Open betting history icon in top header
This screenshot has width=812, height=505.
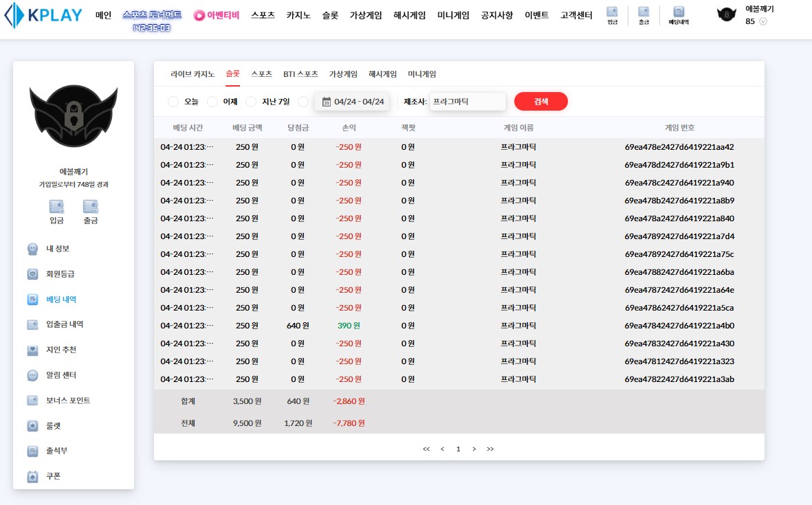[x=679, y=14]
